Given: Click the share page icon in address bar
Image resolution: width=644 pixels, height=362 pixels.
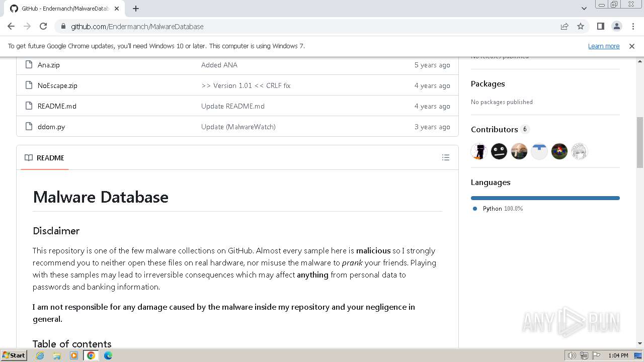Looking at the screenshot, I should coord(565,26).
